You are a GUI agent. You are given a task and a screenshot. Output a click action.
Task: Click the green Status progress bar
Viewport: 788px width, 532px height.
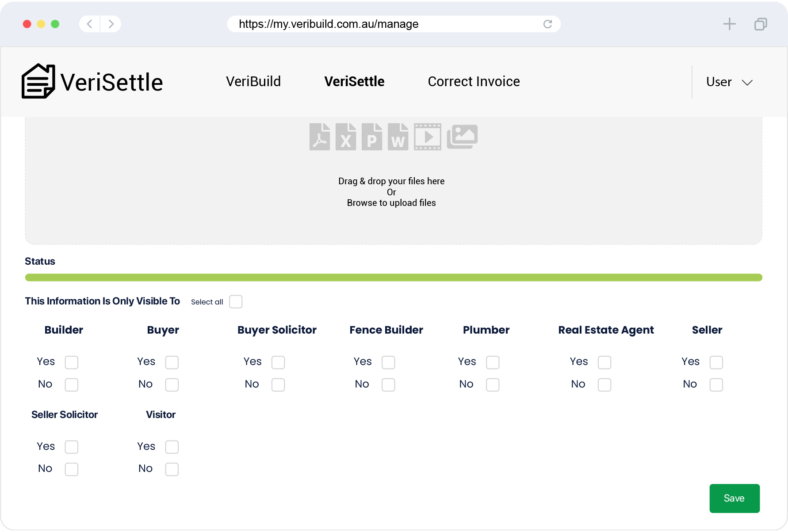(x=394, y=277)
